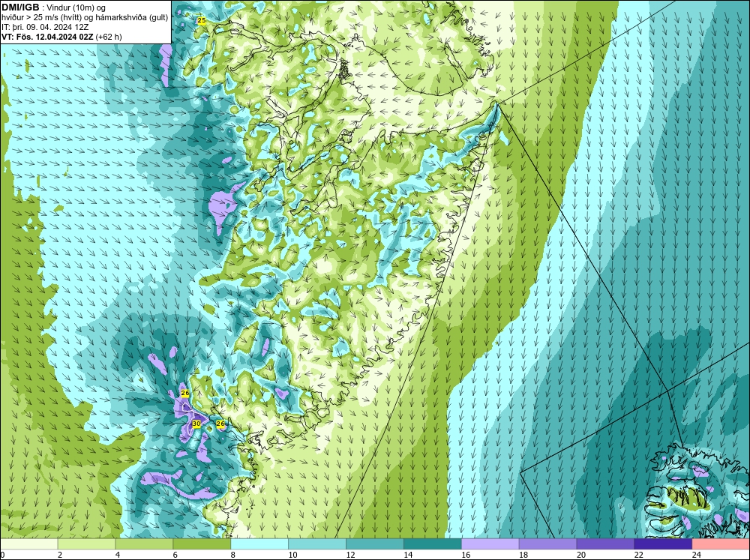Select the dark teal 14–16 legend swatch

(433, 544)
